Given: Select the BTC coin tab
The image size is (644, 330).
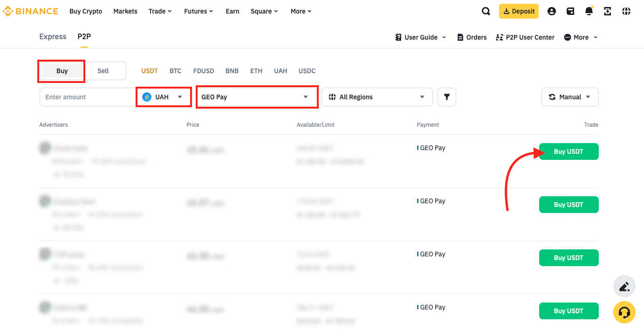Looking at the screenshot, I should click(x=176, y=71).
